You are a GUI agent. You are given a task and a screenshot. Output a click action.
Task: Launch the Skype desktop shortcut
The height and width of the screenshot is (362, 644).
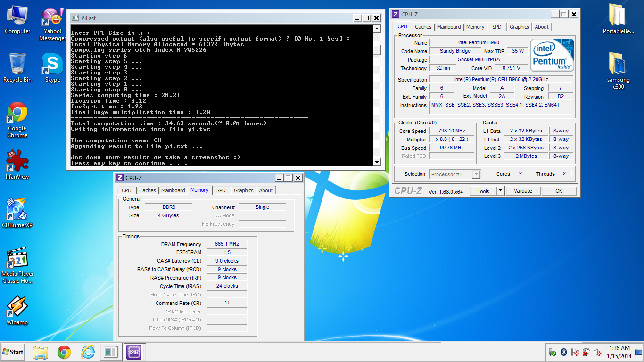pyautogui.click(x=52, y=68)
